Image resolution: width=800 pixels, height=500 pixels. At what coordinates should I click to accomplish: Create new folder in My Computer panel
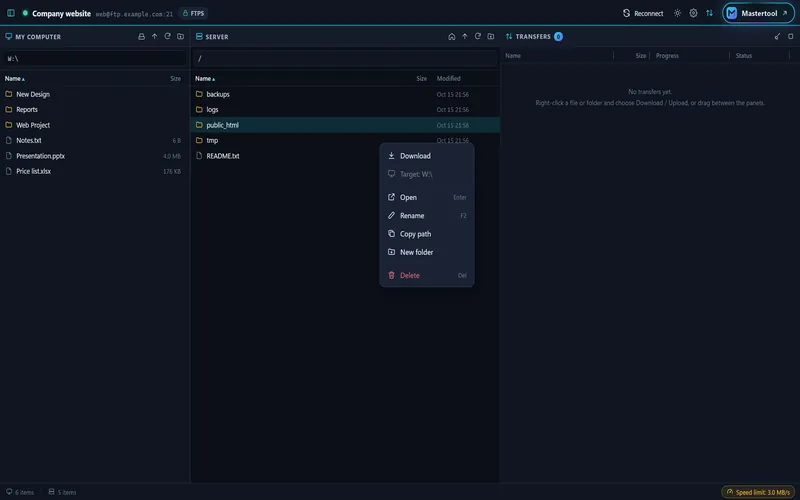[x=181, y=37]
